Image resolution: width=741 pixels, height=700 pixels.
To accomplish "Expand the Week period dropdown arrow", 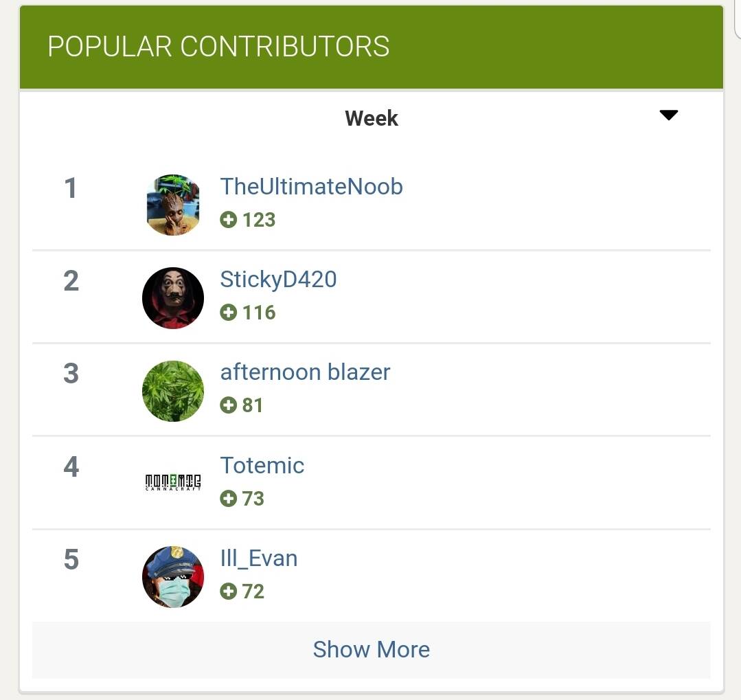I will tap(669, 115).
